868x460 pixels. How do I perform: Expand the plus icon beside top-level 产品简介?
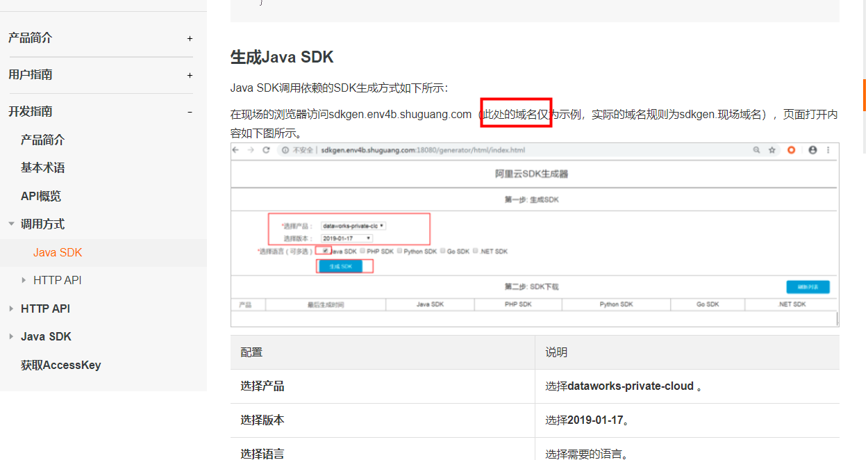(x=190, y=39)
